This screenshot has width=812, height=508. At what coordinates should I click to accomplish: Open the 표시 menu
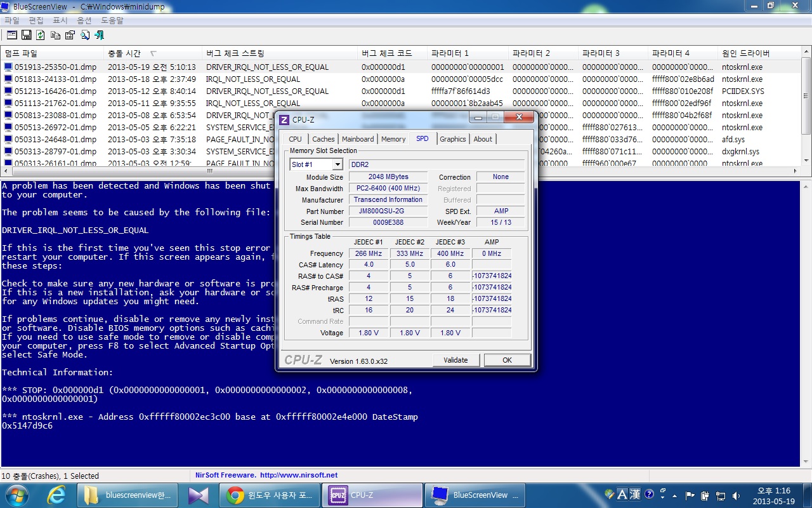click(x=60, y=20)
